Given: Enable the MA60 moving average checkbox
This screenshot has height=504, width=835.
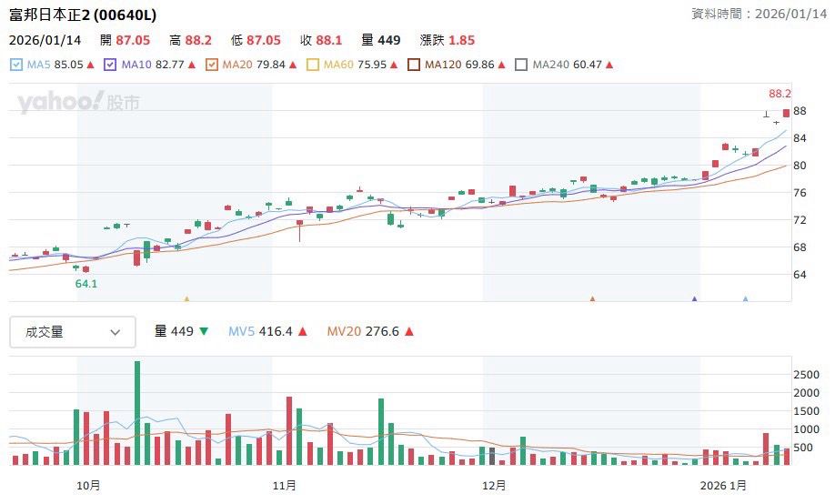Looking at the screenshot, I should click(x=313, y=65).
